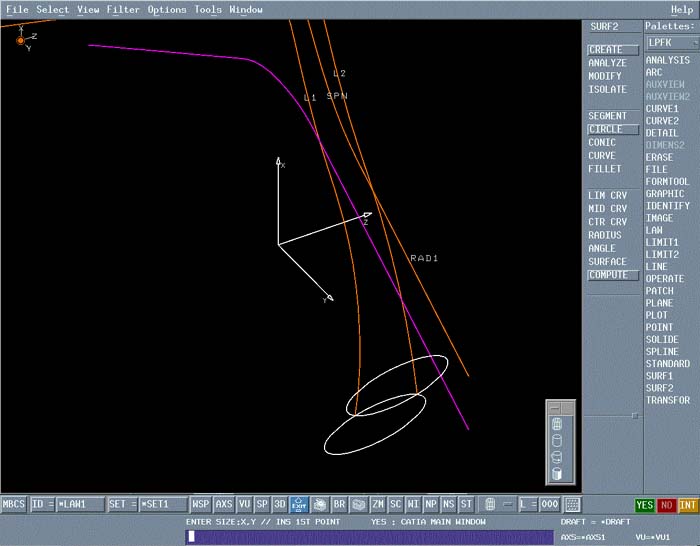700x546 pixels.
Task: Click the blue EXIT icon in bottom toolbar
Action: (x=298, y=505)
